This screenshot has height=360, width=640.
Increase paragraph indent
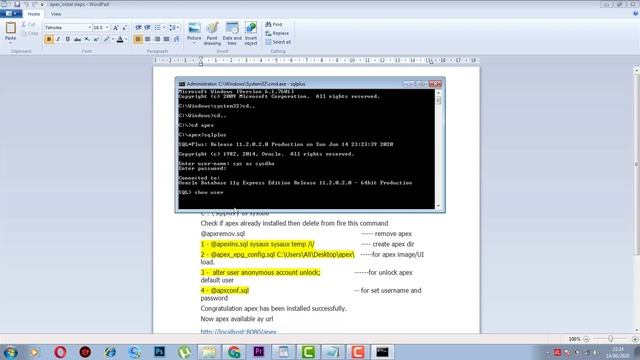(147, 28)
